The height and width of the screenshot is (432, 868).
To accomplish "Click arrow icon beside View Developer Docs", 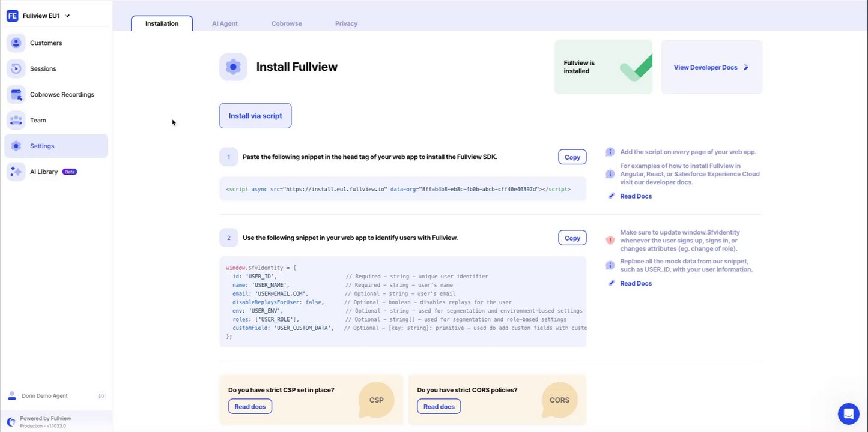I will pos(746,67).
